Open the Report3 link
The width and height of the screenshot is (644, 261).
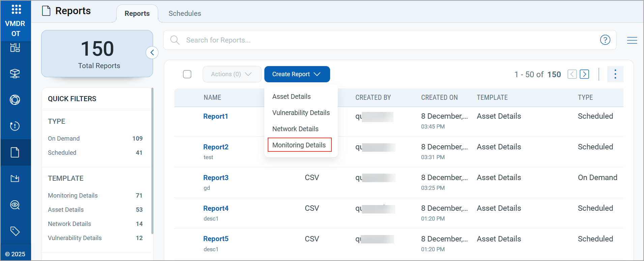click(216, 178)
